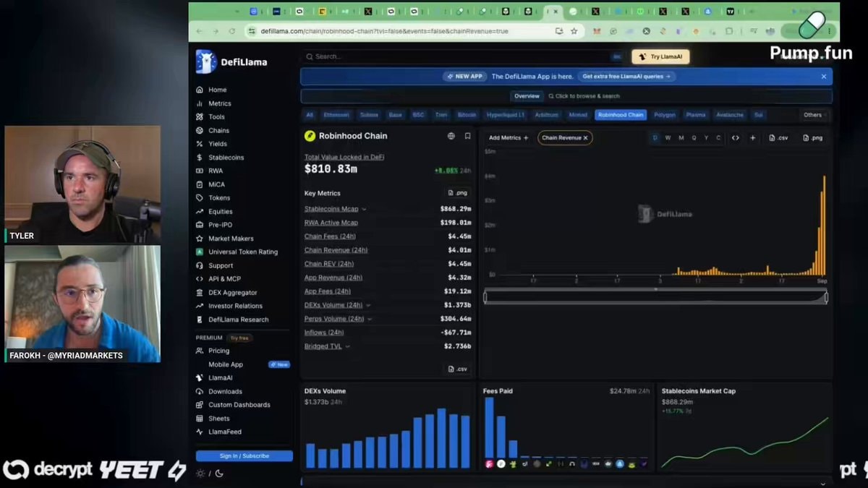Image resolution: width=868 pixels, height=488 pixels.
Task: Download Key Metrics as .png
Action: coord(457,193)
